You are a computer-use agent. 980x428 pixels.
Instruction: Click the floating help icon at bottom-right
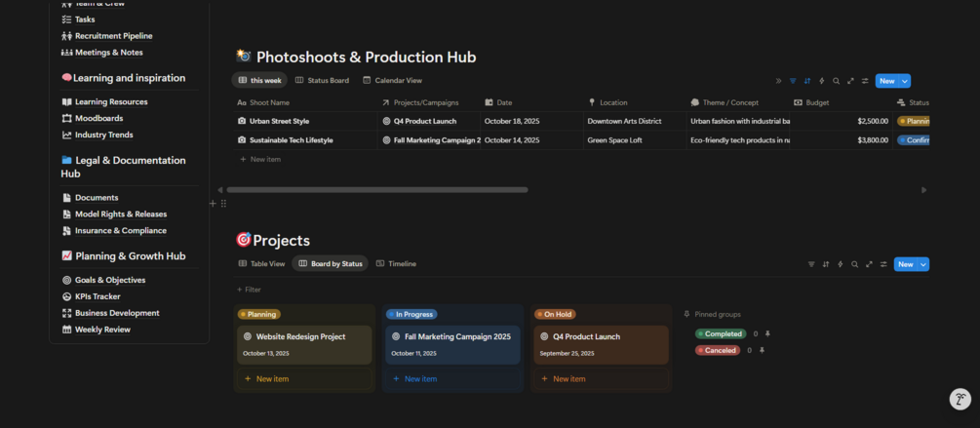point(960,399)
